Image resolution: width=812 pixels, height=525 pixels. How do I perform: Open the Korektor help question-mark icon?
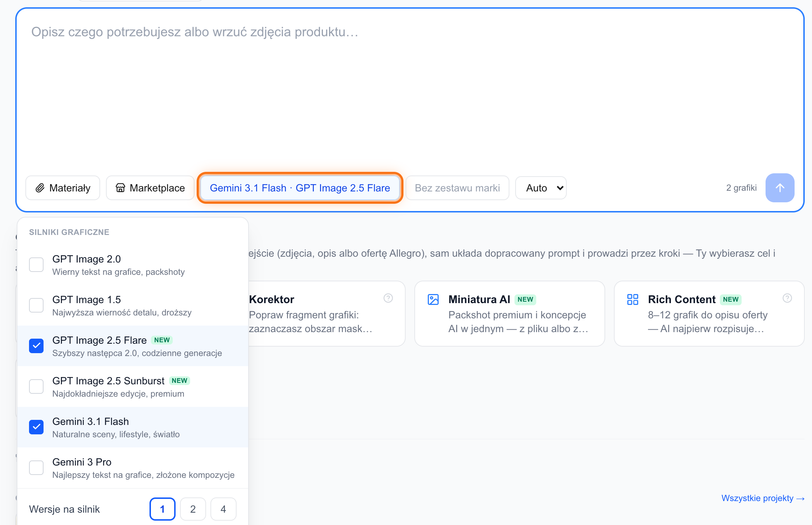388,298
